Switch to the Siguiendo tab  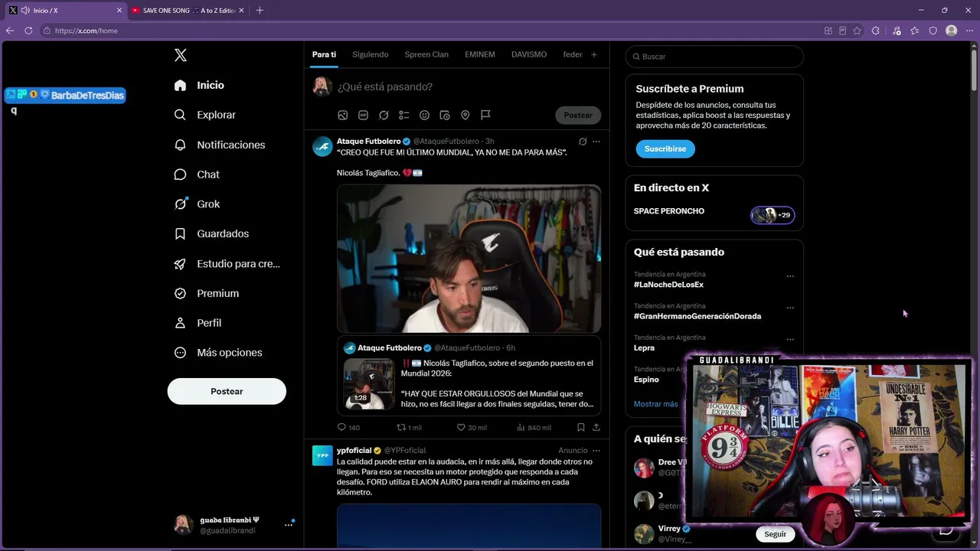[371, 54]
